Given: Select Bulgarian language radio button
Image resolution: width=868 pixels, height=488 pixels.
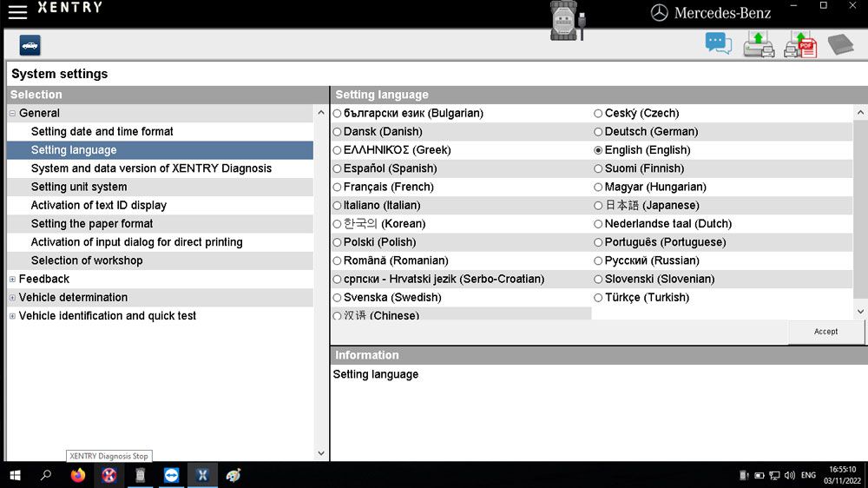Looking at the screenshot, I should click(x=337, y=114).
